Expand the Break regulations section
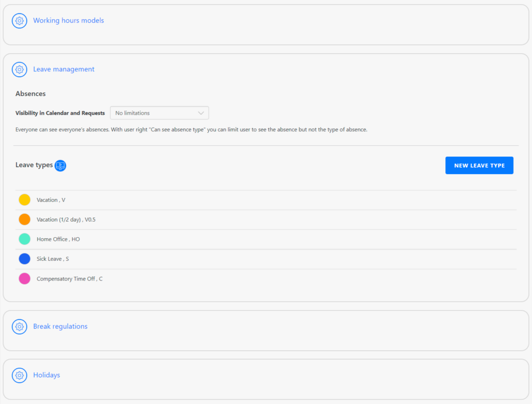 (x=60, y=327)
